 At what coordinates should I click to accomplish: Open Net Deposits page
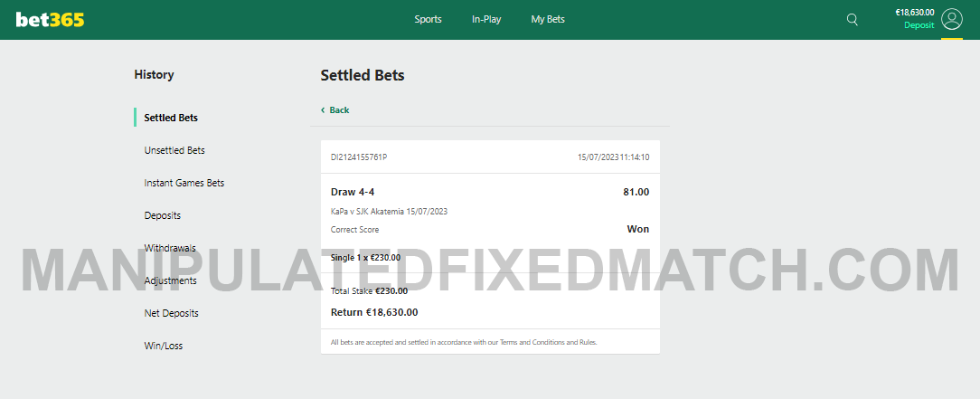click(x=171, y=313)
